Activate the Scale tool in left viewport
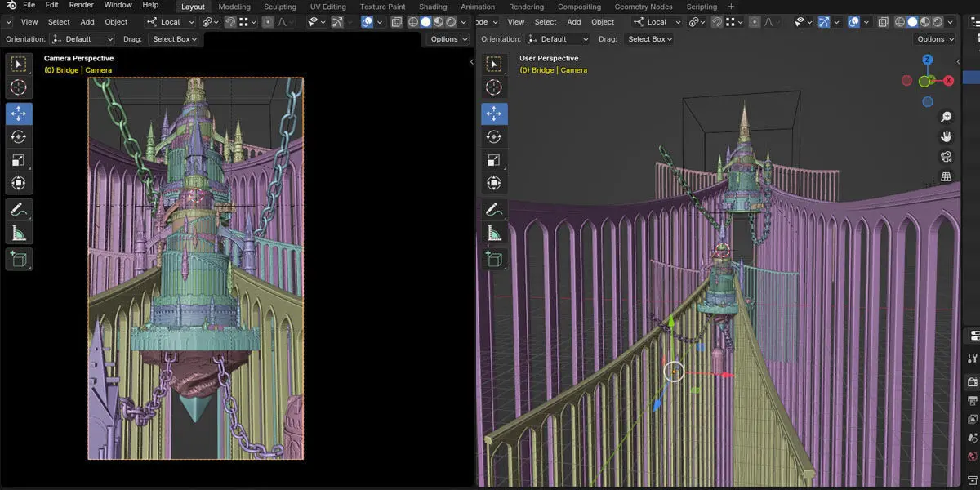This screenshot has width=980, height=490. (x=19, y=160)
